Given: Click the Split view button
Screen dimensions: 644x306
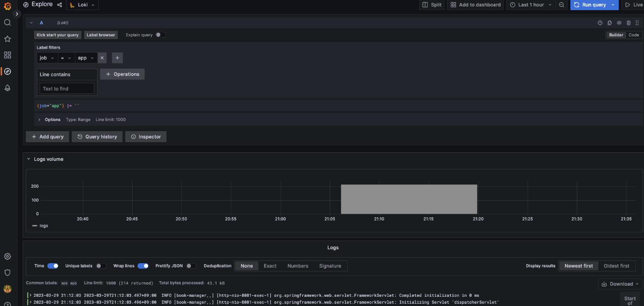Looking at the screenshot, I should pos(432,5).
